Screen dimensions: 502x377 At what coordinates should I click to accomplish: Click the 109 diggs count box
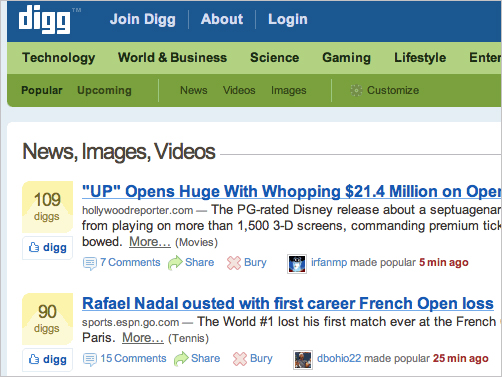47,207
